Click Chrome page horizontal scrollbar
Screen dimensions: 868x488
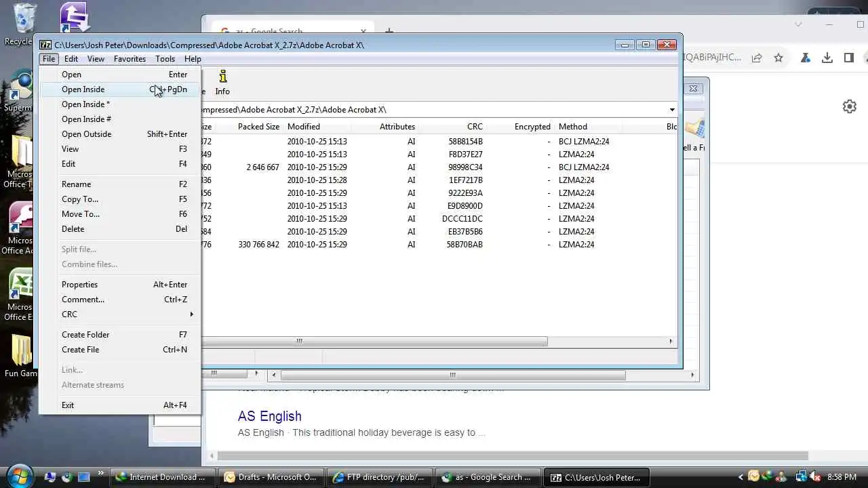512,456
